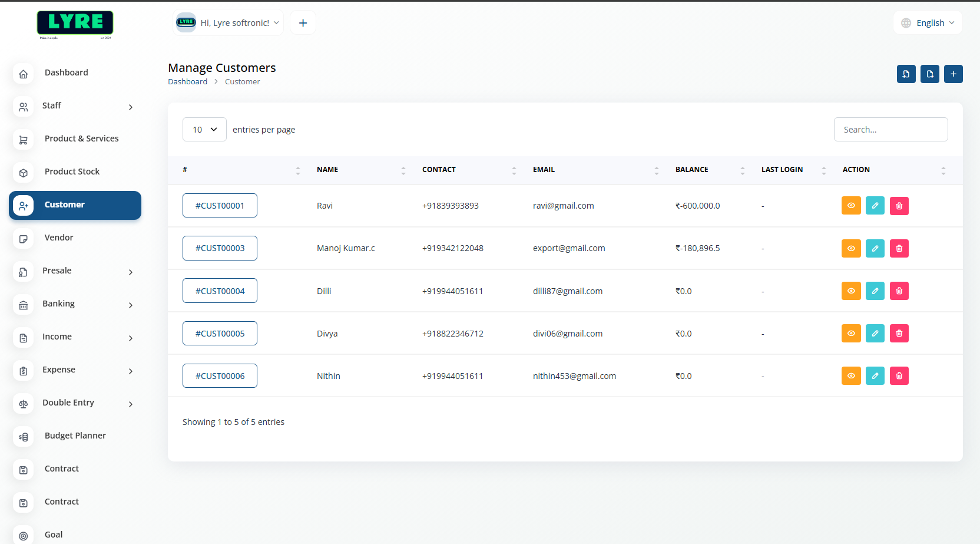Click the Dashboard breadcrumb link
Image resolution: width=980 pixels, height=544 pixels.
point(187,82)
